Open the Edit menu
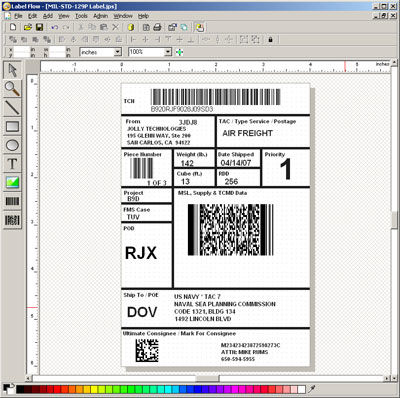The image size is (400, 398). coord(32,16)
